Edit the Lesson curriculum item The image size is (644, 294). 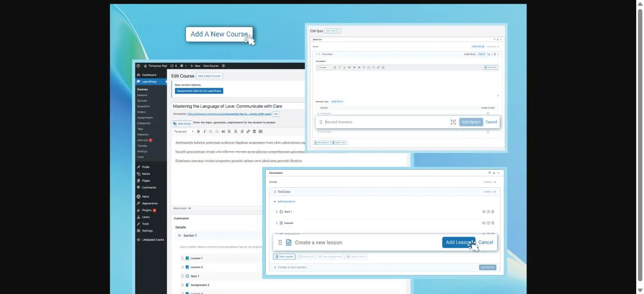[488, 223]
